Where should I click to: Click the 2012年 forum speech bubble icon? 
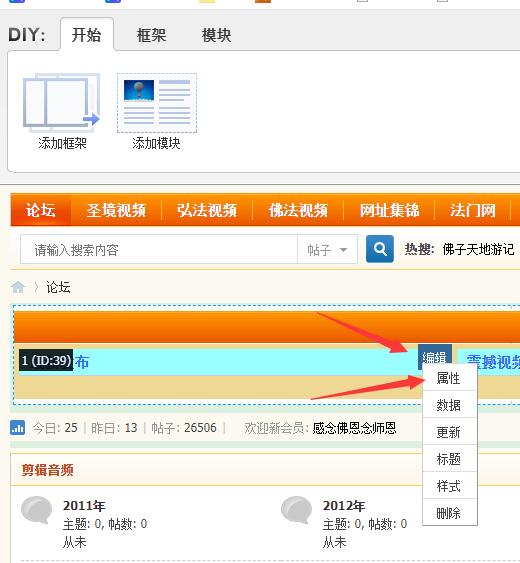pyautogui.click(x=297, y=510)
